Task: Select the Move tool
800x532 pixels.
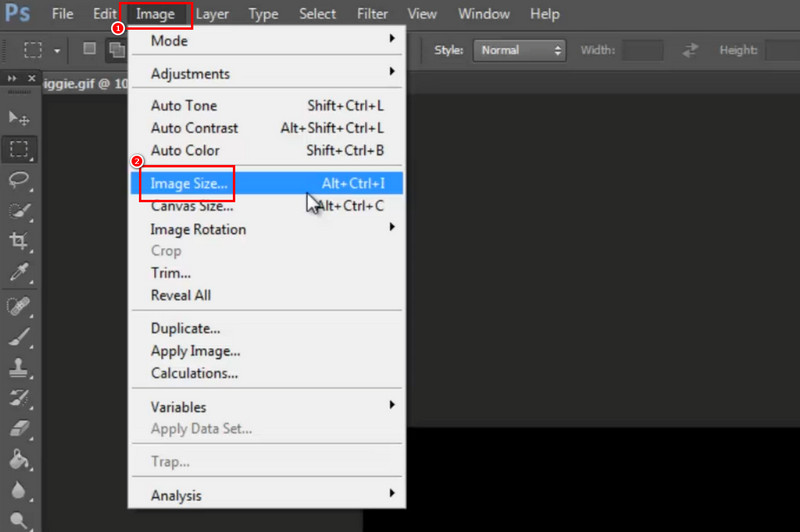Action: pyautogui.click(x=18, y=119)
